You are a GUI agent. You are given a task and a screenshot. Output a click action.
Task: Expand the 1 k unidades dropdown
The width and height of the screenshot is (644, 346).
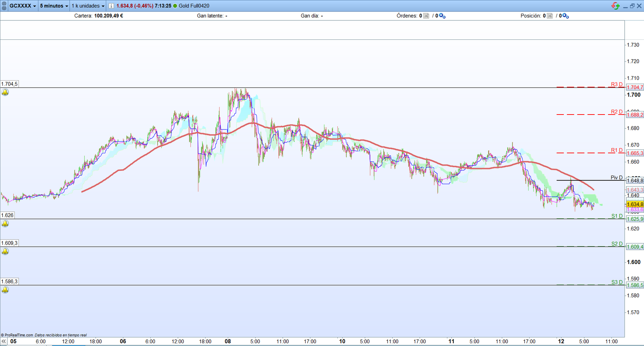coord(88,6)
